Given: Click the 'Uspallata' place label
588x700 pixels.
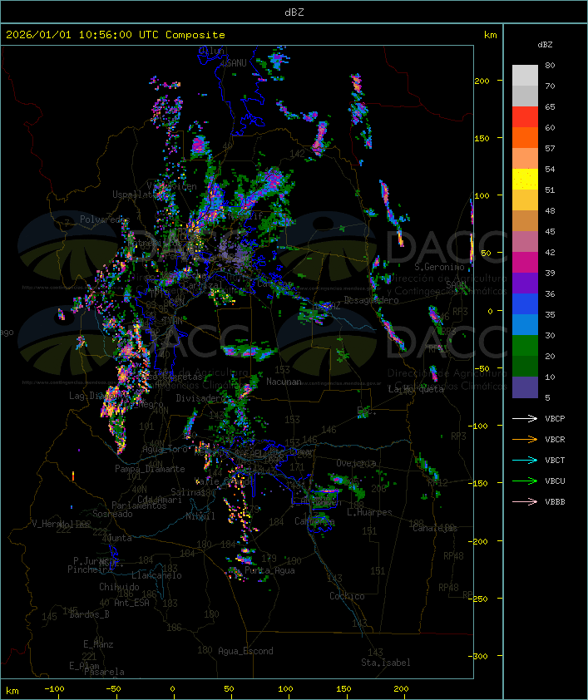Looking at the screenshot, I should coord(134,195).
